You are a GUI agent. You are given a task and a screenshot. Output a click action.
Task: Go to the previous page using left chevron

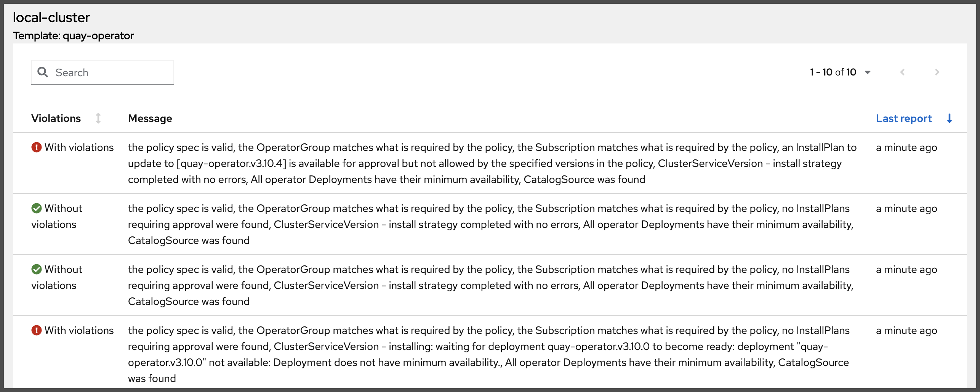click(x=902, y=72)
